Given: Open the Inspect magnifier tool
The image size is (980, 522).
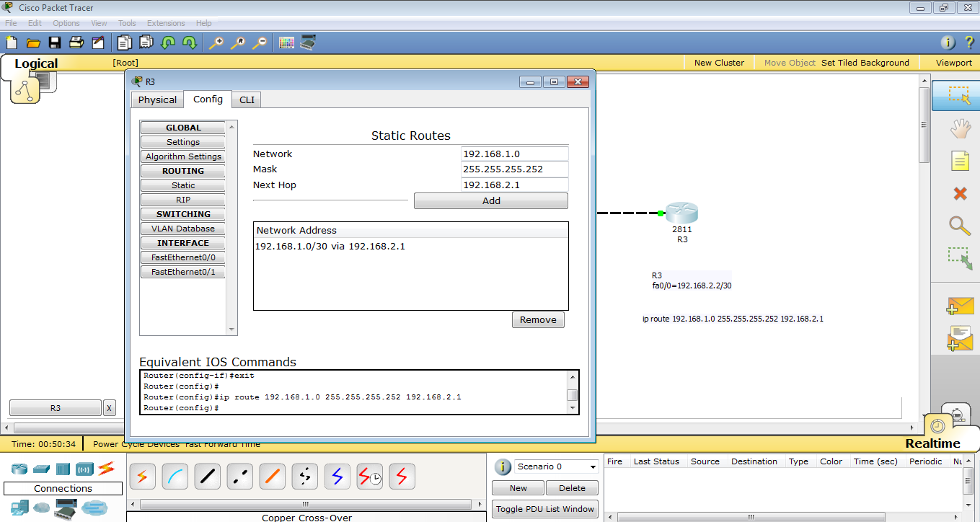Looking at the screenshot, I should (x=959, y=226).
